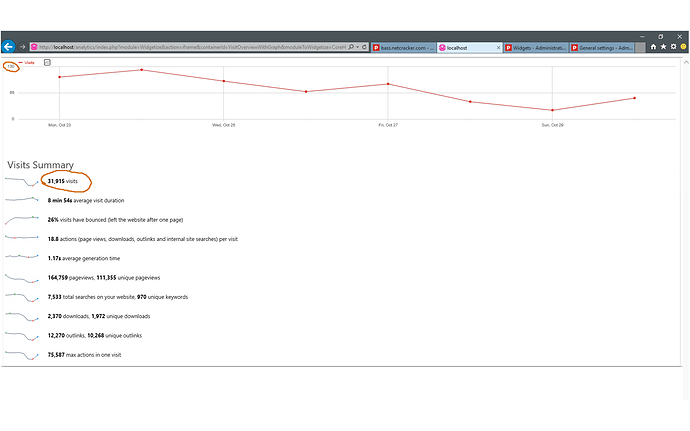The image size is (690, 431).
Task: Click the sparkline beside 31,915 visits
Action: [22, 181]
